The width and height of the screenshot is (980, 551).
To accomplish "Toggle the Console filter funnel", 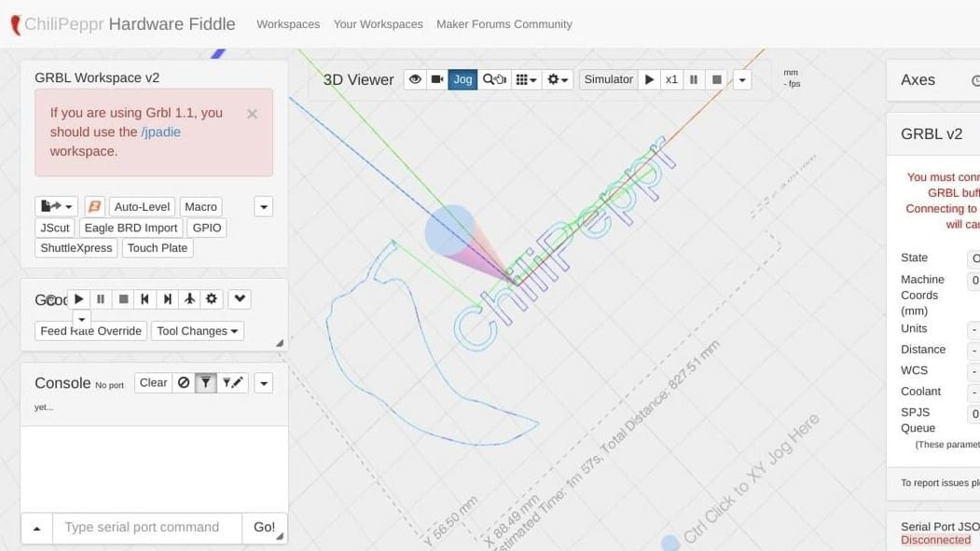I will pyautogui.click(x=206, y=383).
